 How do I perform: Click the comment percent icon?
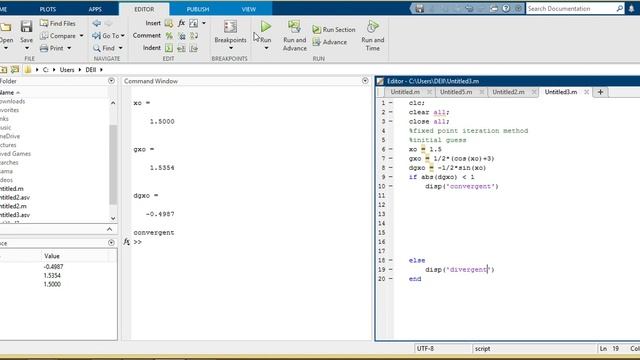169,36
